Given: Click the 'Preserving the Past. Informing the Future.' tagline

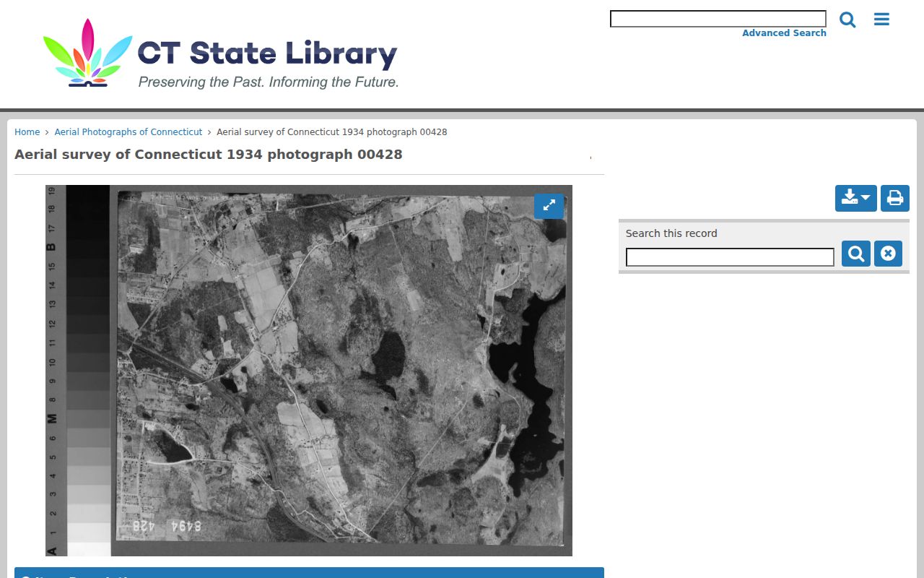Looking at the screenshot, I should [269, 82].
